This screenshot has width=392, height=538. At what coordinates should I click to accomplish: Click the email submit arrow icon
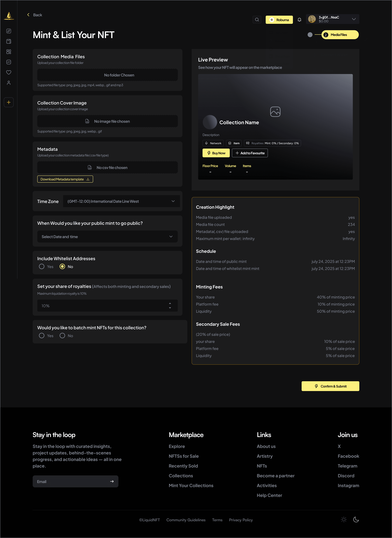pyautogui.click(x=112, y=481)
